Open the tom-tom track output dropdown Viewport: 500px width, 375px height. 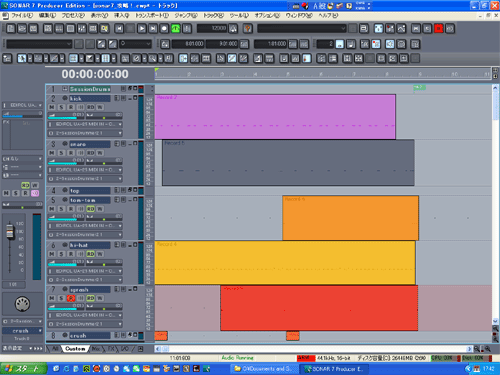[x=85, y=235]
